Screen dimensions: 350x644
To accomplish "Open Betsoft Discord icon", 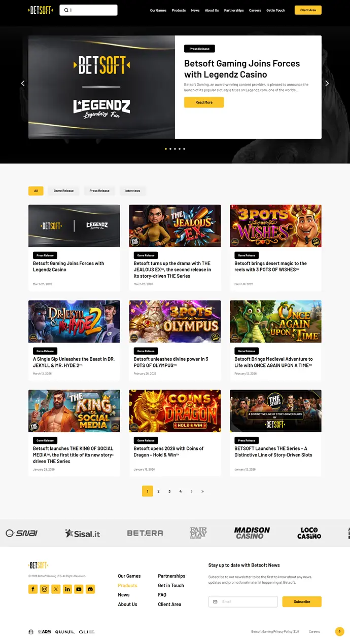I will click(90, 589).
